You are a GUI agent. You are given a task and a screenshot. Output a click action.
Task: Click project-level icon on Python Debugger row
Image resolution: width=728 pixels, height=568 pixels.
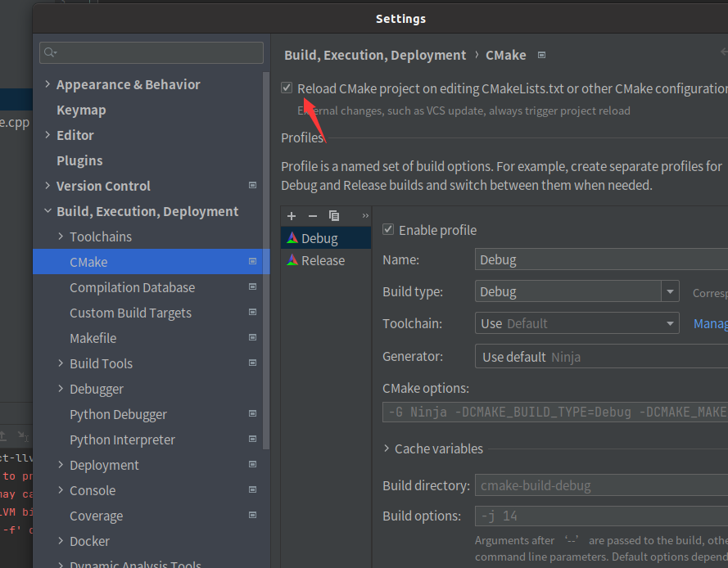click(252, 413)
